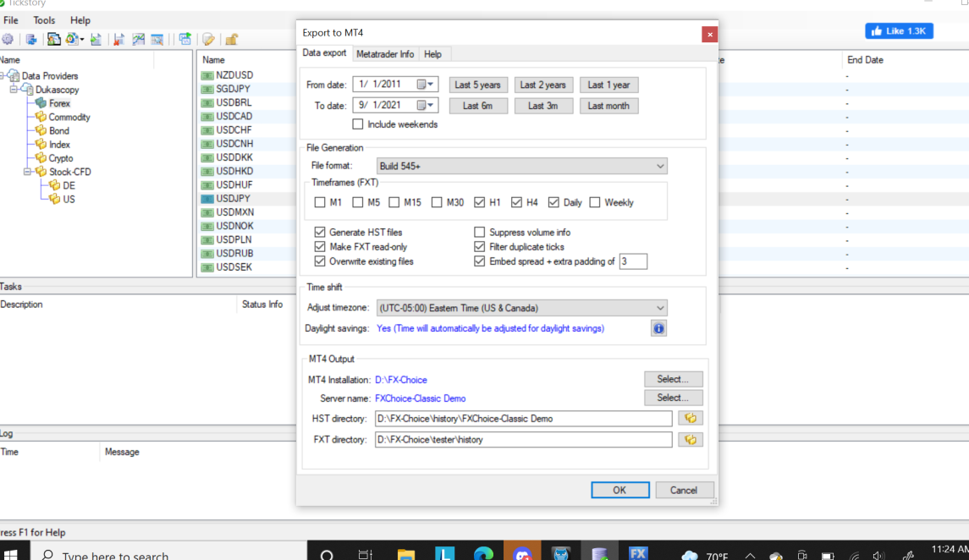Click the padlock license toolbar icon
Screen dimensions: 969x560
click(232, 39)
